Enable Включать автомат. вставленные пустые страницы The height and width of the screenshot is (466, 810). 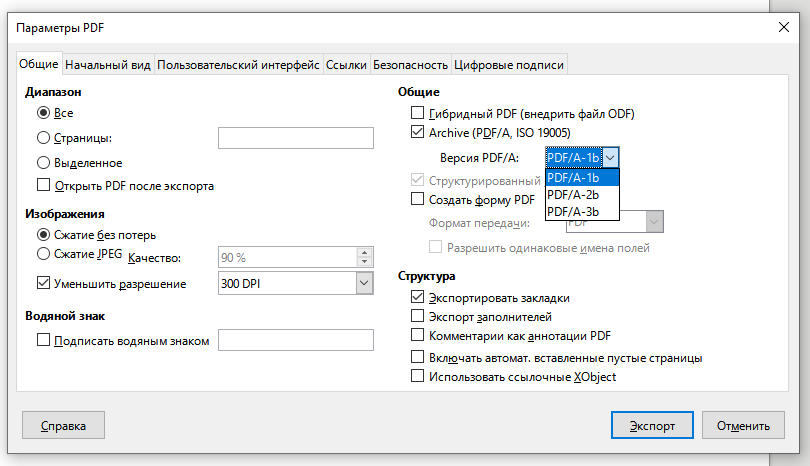417,357
